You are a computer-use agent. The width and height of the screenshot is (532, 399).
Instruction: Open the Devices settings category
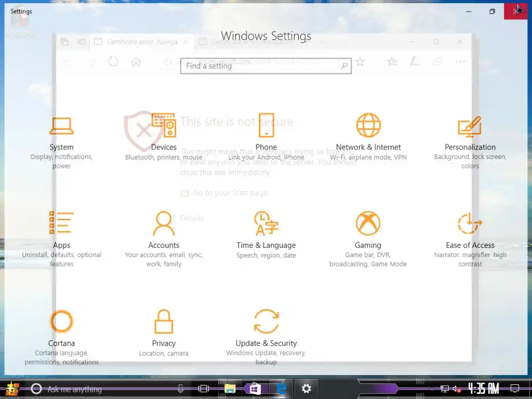coord(164,137)
